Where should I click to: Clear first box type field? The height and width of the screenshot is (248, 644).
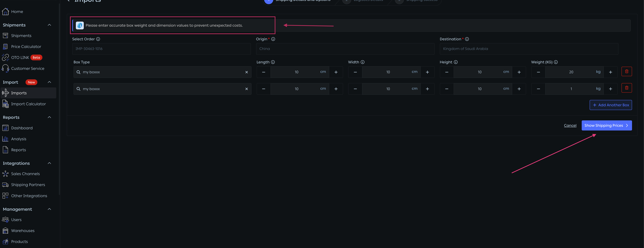point(246,72)
